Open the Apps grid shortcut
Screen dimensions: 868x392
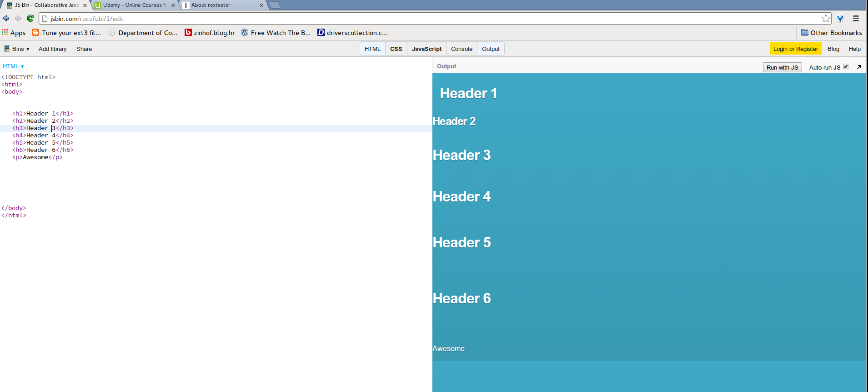tap(14, 33)
